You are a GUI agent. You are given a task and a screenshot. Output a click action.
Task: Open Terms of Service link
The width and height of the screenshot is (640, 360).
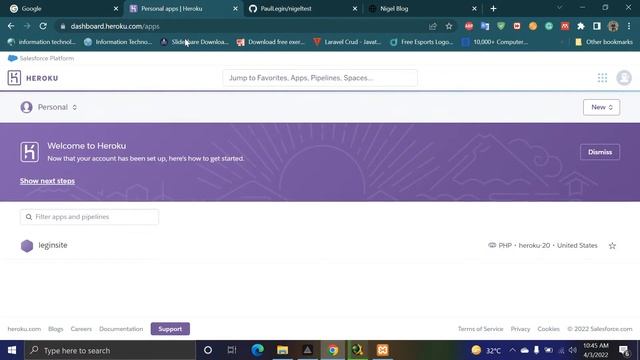coord(480,329)
